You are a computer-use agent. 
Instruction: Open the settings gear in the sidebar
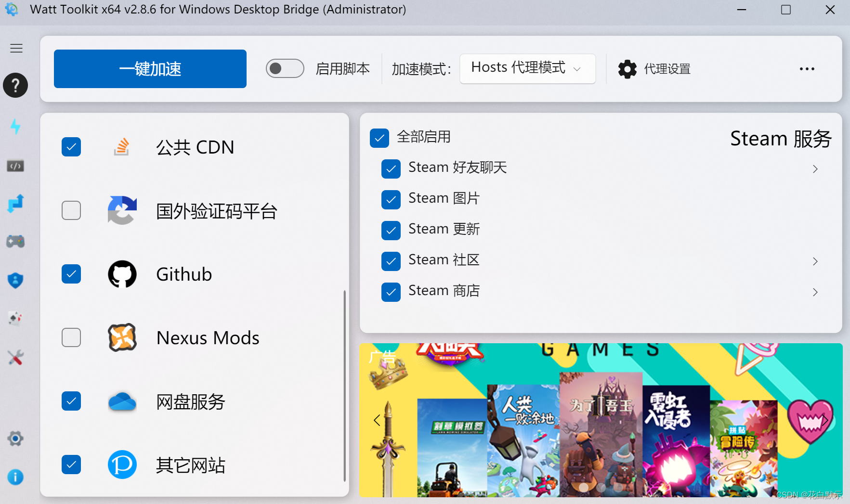coord(15,439)
